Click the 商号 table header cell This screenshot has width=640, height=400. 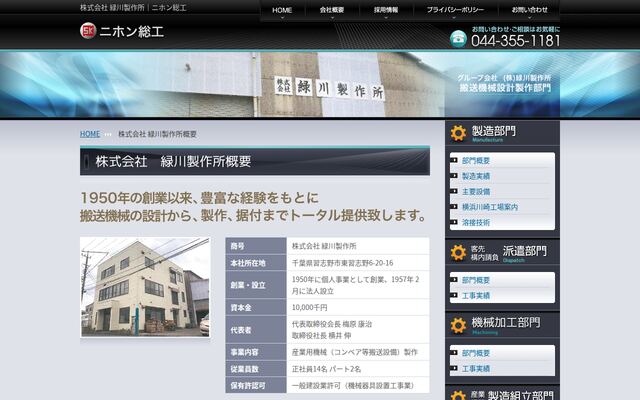coord(256,246)
